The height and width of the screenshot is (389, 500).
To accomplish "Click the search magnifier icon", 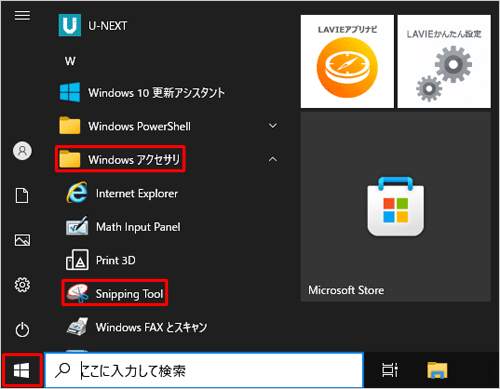I will click(x=62, y=370).
